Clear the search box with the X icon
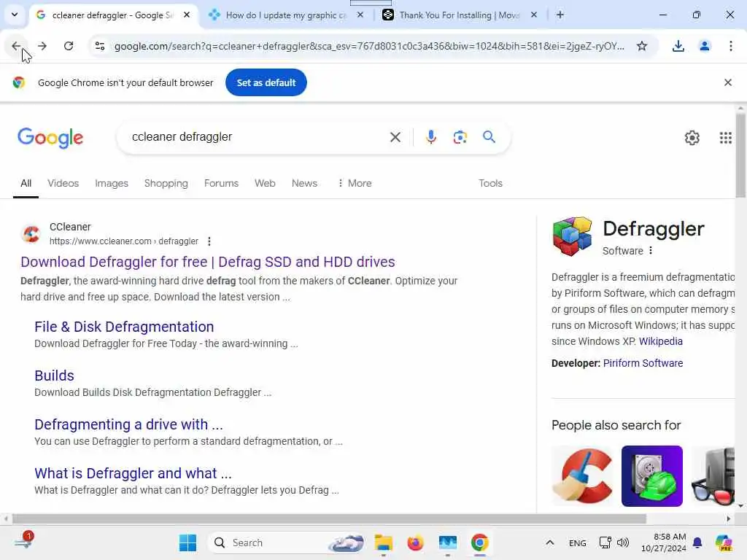This screenshot has height=560, width=747. click(395, 137)
